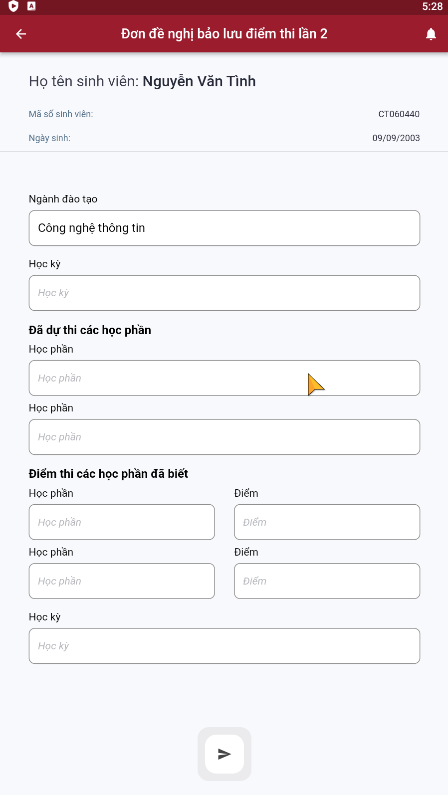Tap the 'Điểm thi các học phần đã biết' heading
This screenshot has width=448, height=795.
108,474
